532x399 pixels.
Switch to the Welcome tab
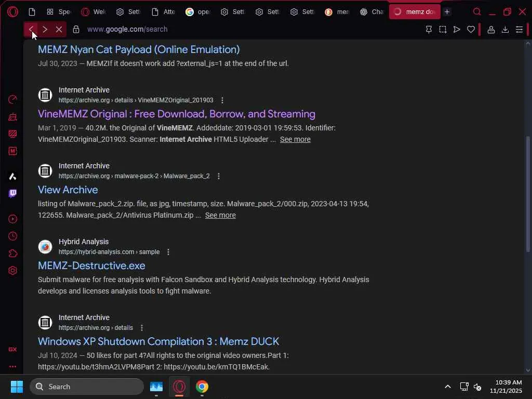coord(94,12)
